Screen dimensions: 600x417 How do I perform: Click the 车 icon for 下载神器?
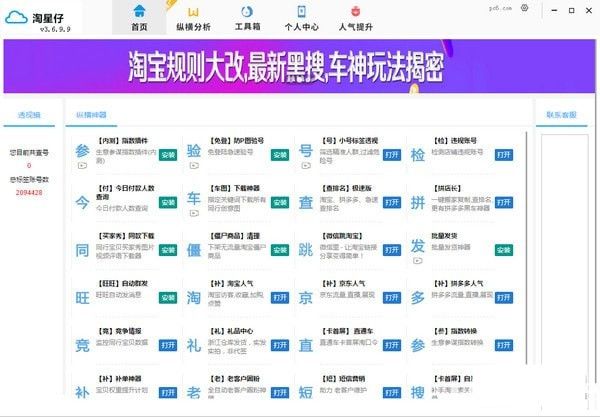194,199
